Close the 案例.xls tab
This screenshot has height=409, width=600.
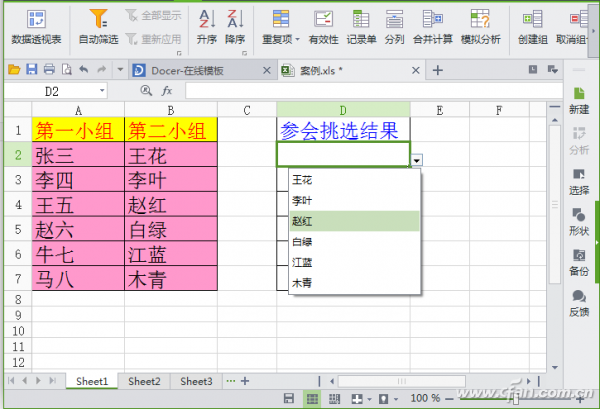(x=416, y=70)
